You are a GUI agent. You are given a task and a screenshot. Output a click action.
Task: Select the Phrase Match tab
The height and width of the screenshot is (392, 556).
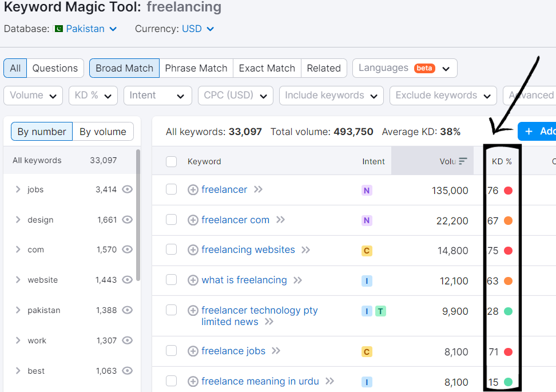click(x=196, y=68)
